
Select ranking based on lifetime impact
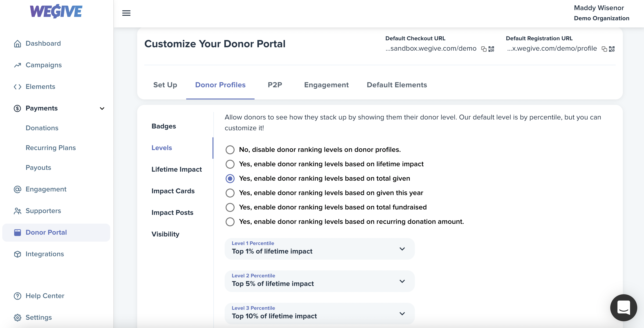click(x=230, y=164)
